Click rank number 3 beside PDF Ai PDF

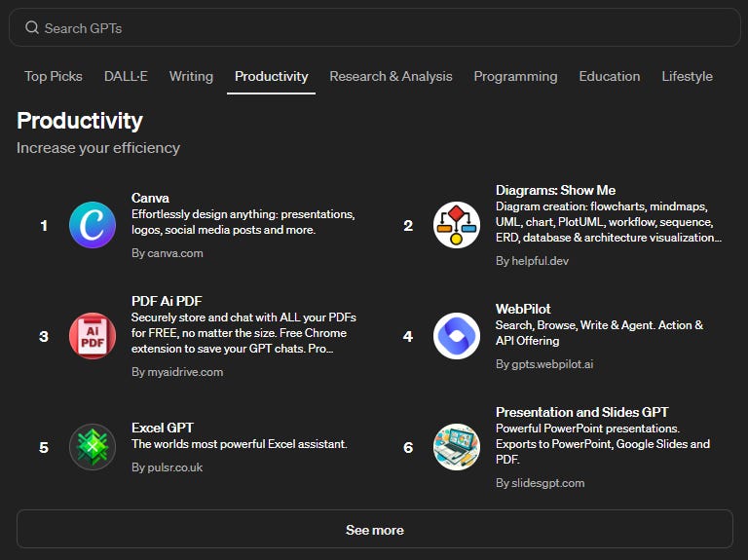44,336
